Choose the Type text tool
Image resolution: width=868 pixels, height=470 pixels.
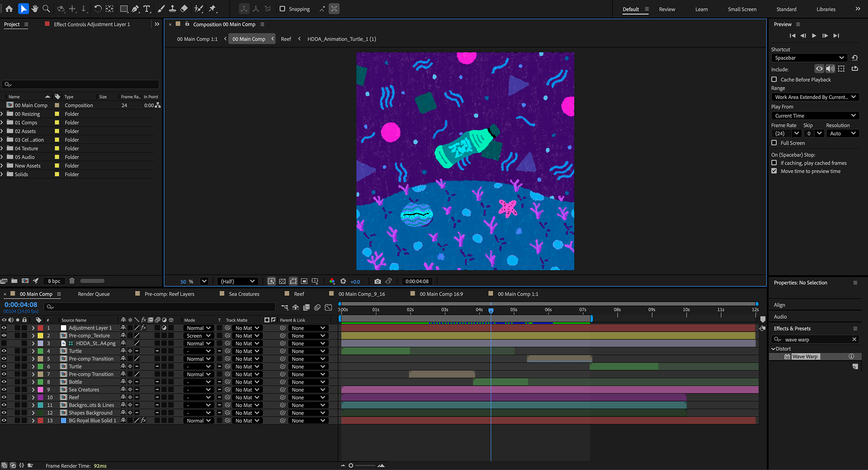point(147,9)
